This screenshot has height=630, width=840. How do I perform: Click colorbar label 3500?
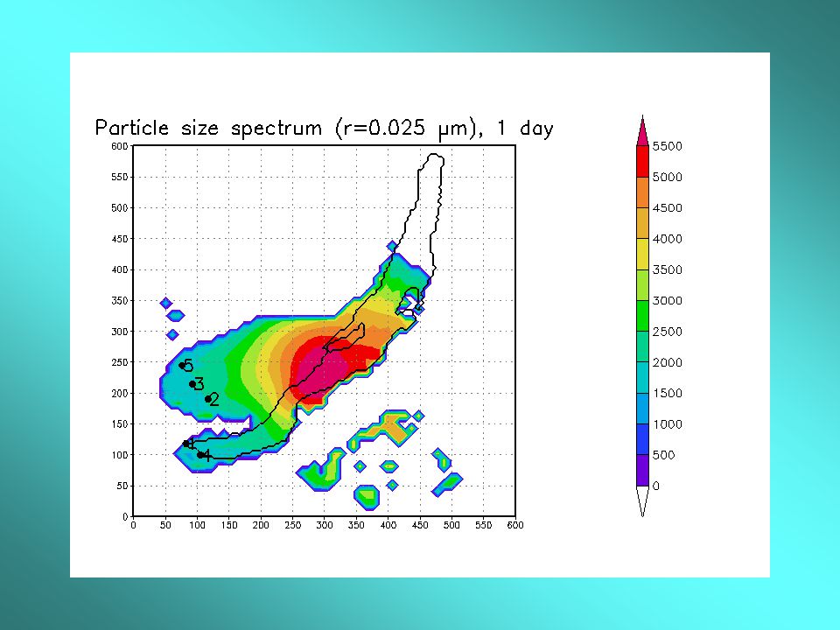pyautogui.click(x=667, y=269)
